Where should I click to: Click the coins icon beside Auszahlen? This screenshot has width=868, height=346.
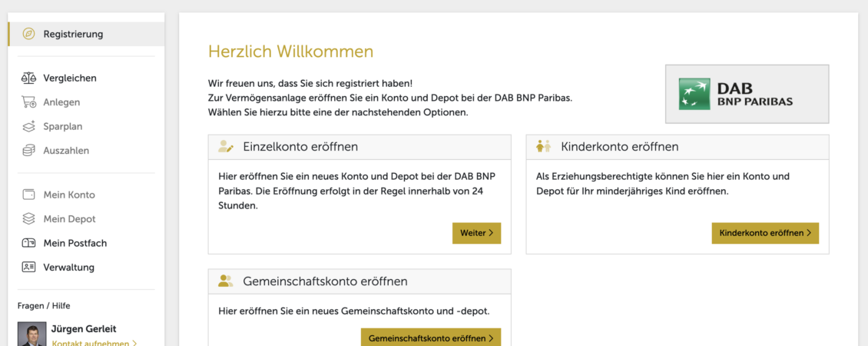point(28,150)
